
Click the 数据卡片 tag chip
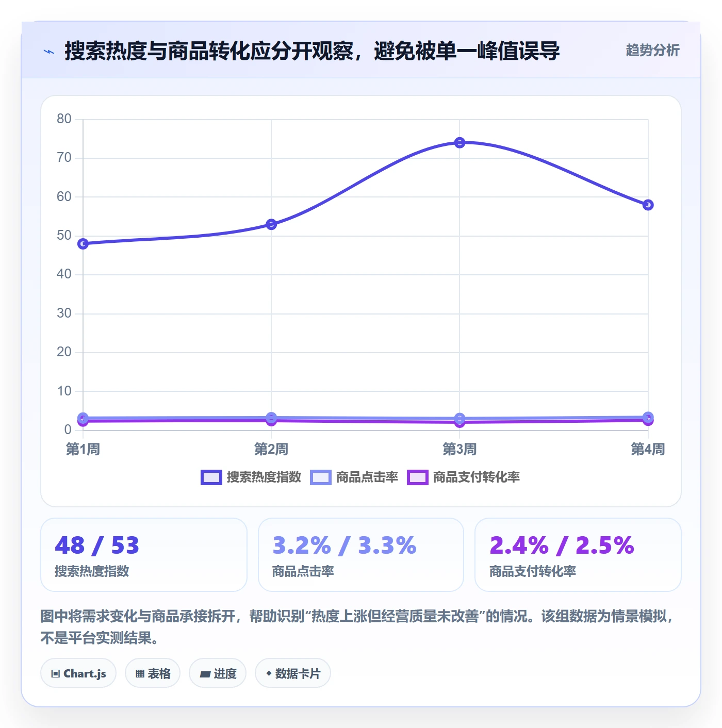pos(293,673)
